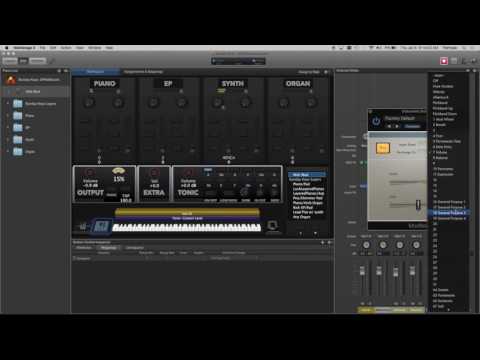
Task: Click the purple layer bar above keyboard
Action: click(187, 218)
